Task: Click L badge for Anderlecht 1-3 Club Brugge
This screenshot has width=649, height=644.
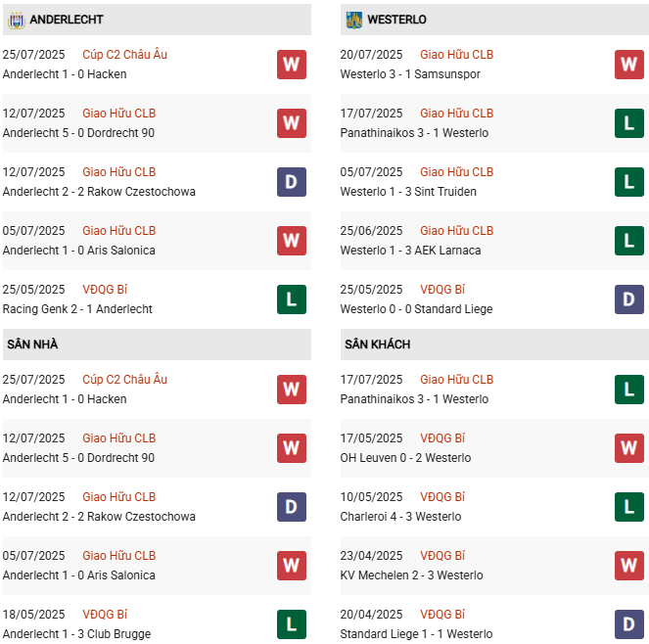Action: (291, 624)
